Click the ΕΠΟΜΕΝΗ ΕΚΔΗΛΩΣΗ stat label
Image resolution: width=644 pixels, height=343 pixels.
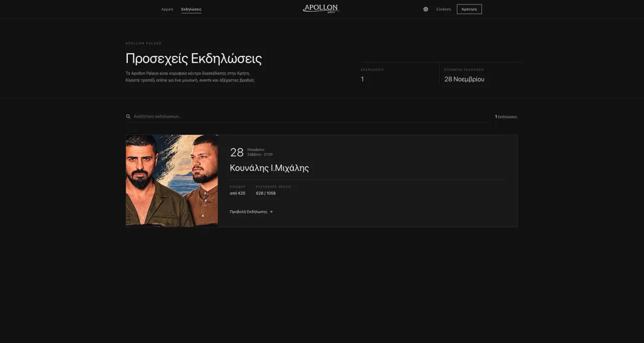[464, 69]
